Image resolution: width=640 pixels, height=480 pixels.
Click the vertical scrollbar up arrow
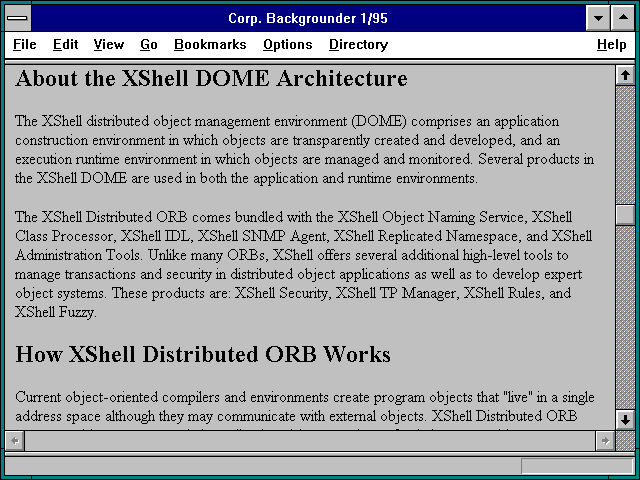(625, 75)
